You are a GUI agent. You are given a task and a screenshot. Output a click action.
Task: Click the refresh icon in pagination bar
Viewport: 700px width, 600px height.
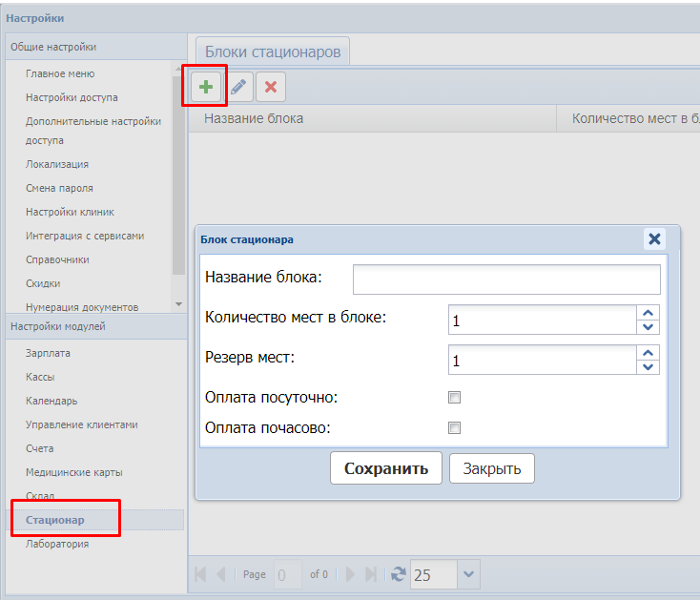click(x=399, y=574)
